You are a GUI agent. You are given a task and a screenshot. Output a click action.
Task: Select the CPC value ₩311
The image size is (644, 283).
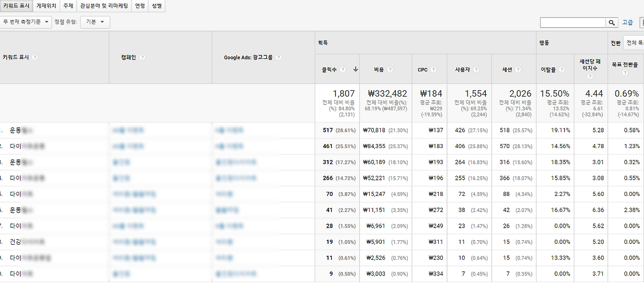pyautogui.click(x=436, y=242)
